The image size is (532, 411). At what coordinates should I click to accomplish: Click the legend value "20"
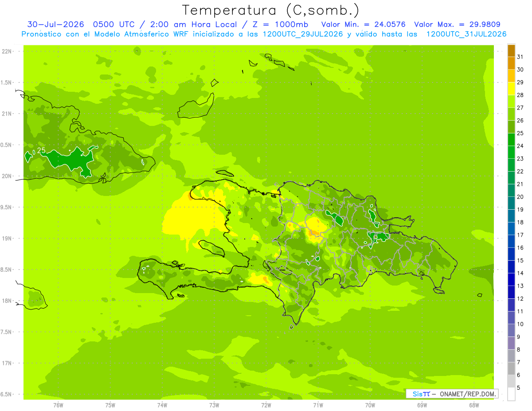pyautogui.click(x=520, y=197)
